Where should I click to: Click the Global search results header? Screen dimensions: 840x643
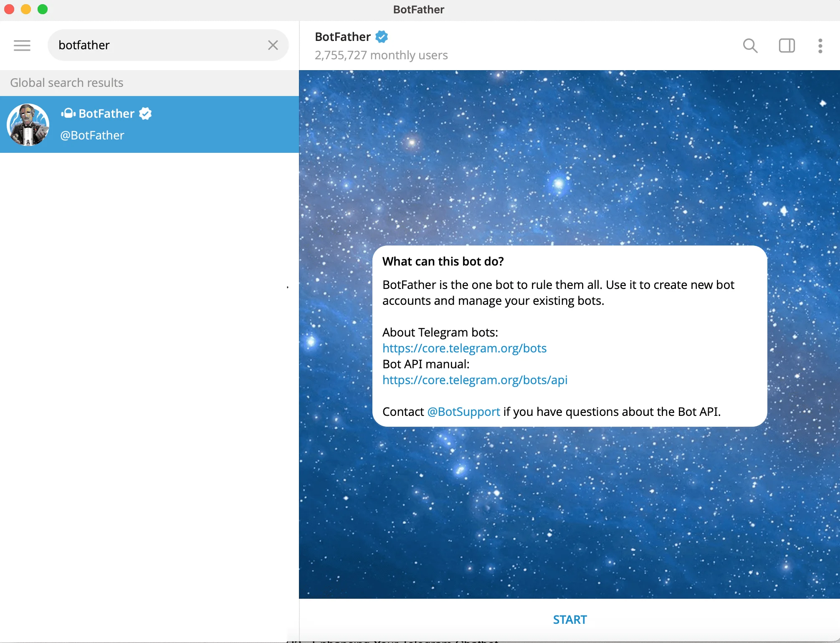tap(67, 83)
